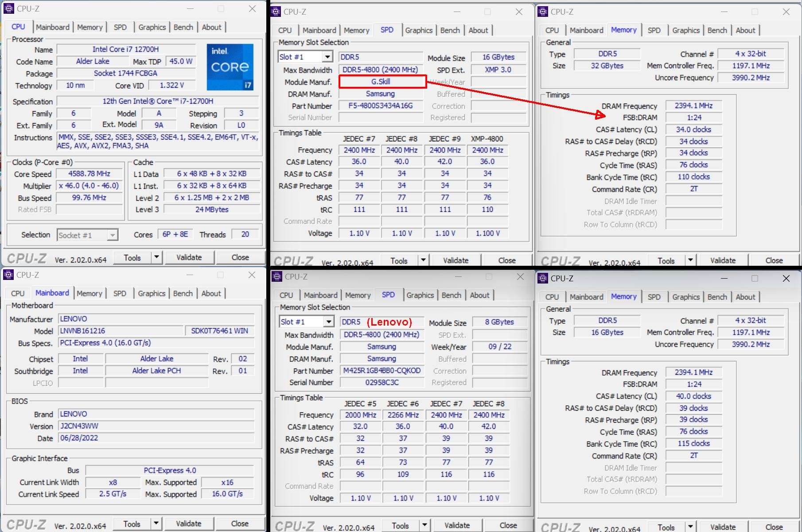802x532 pixels.
Task: Click the BIOS Version value J2CN43WW
Action: point(156,426)
